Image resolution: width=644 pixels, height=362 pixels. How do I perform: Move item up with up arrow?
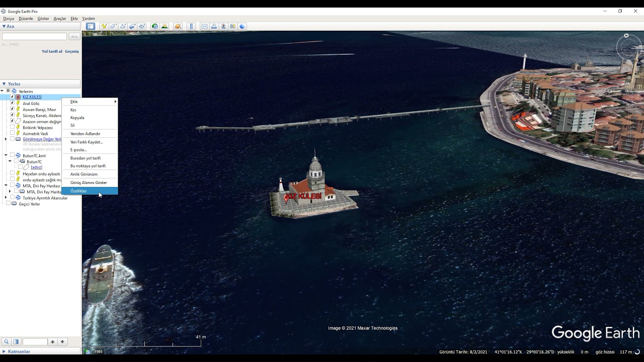[x=52, y=342]
